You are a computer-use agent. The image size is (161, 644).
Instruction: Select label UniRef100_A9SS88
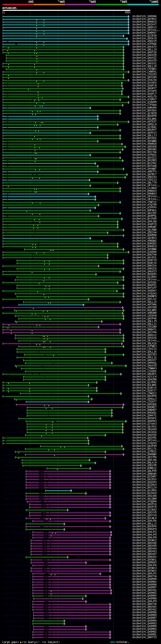pos(144,307)
